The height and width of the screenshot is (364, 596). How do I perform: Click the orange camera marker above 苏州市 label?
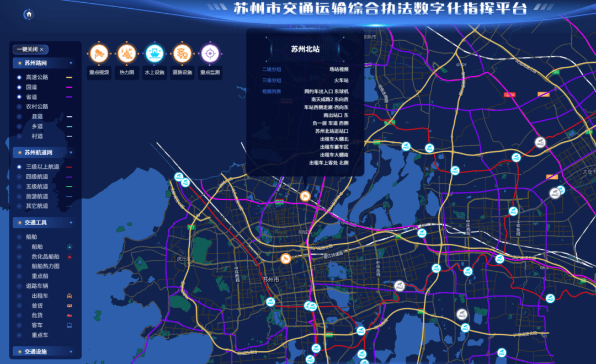click(286, 259)
